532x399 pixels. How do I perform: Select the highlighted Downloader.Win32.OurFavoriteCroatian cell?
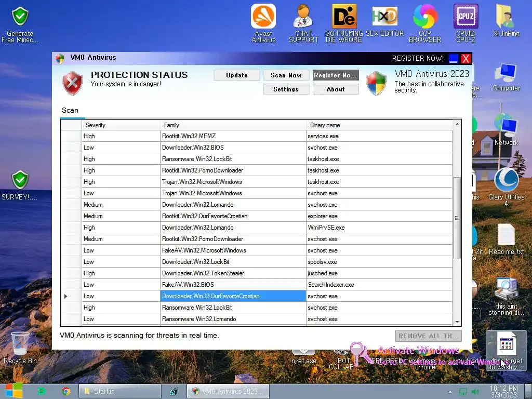[x=233, y=296]
